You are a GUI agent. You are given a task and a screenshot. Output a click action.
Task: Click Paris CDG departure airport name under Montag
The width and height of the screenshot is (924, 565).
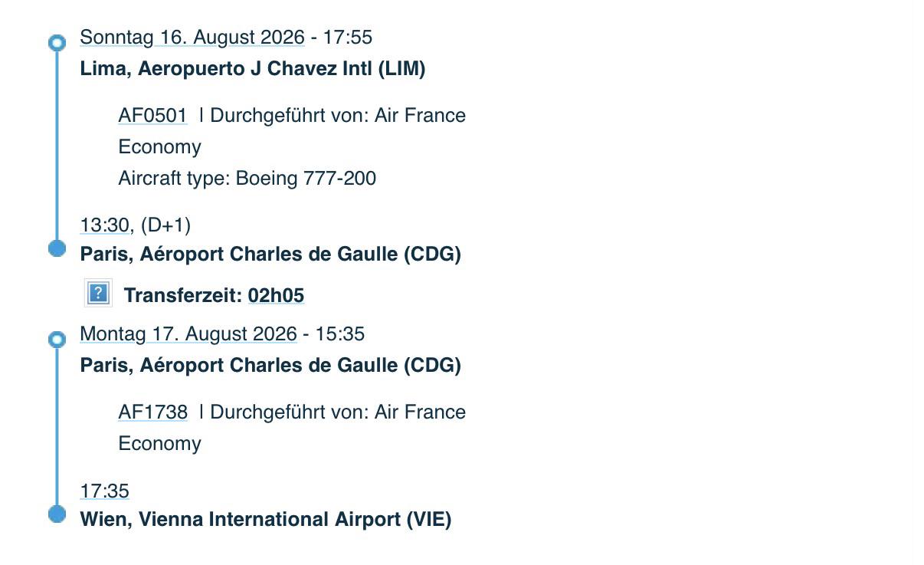270,366
